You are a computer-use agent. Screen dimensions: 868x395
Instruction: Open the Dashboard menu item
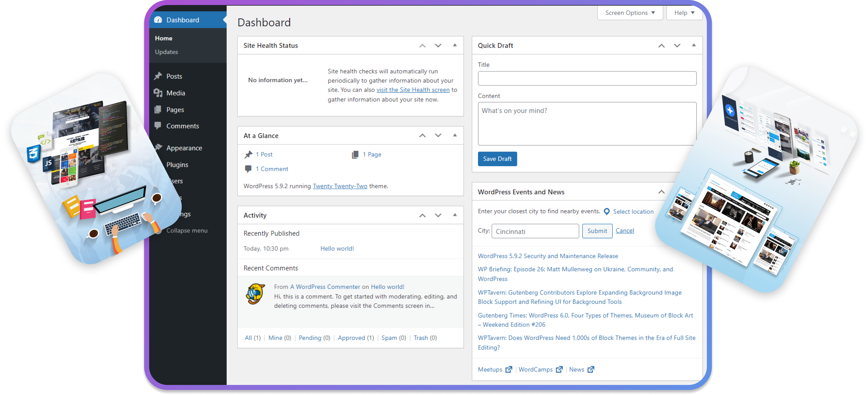coord(188,20)
